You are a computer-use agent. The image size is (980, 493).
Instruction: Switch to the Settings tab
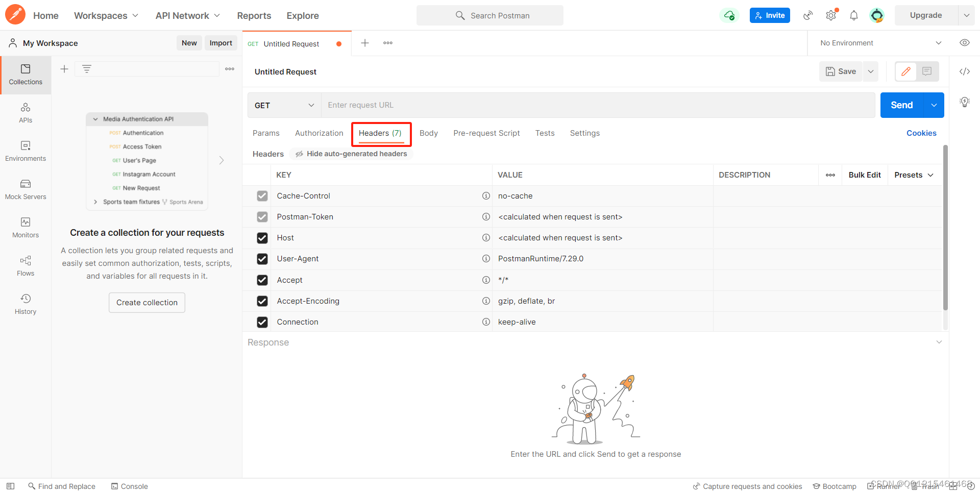tap(585, 133)
